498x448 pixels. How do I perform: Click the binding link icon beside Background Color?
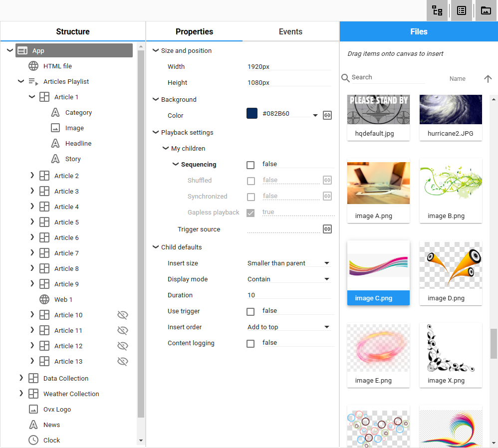pyautogui.click(x=327, y=115)
